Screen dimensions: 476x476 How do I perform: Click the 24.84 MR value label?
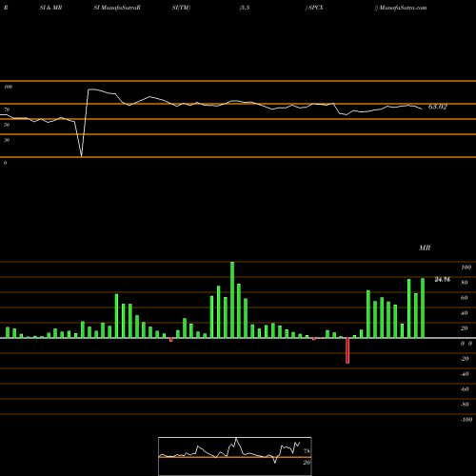(443, 280)
